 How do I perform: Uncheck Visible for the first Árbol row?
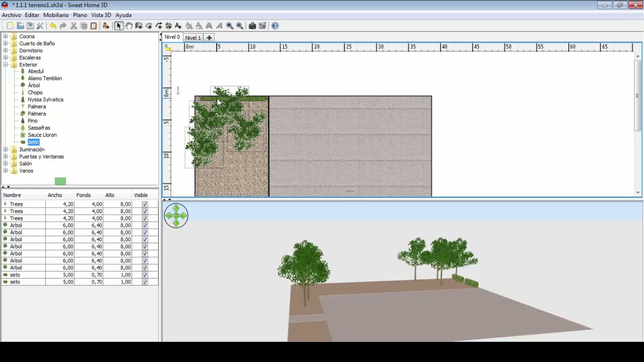(145, 225)
